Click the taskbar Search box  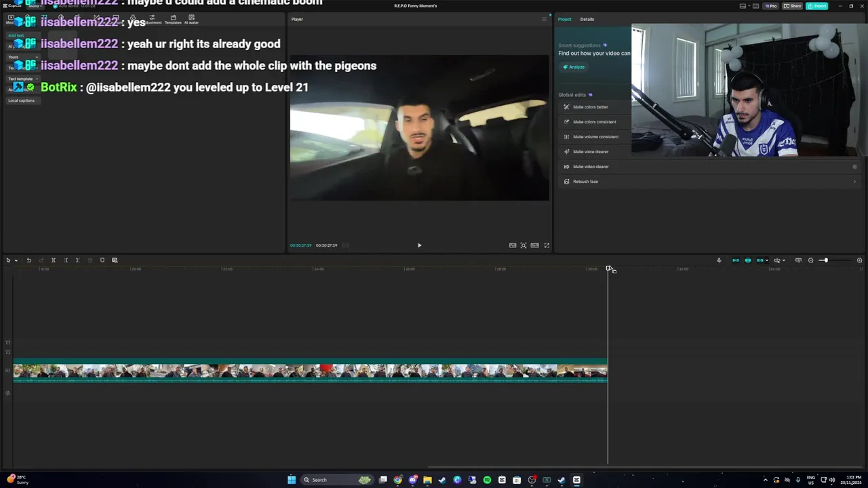(x=337, y=480)
